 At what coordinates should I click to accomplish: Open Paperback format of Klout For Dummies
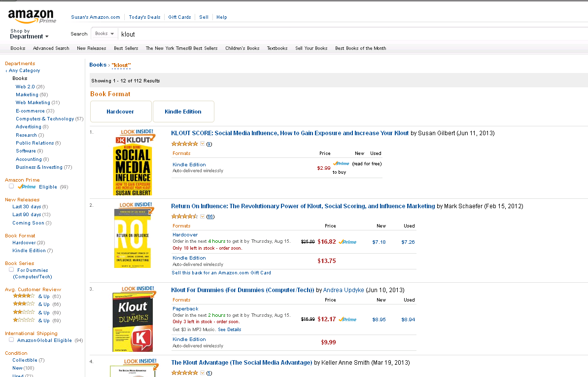[x=185, y=309]
